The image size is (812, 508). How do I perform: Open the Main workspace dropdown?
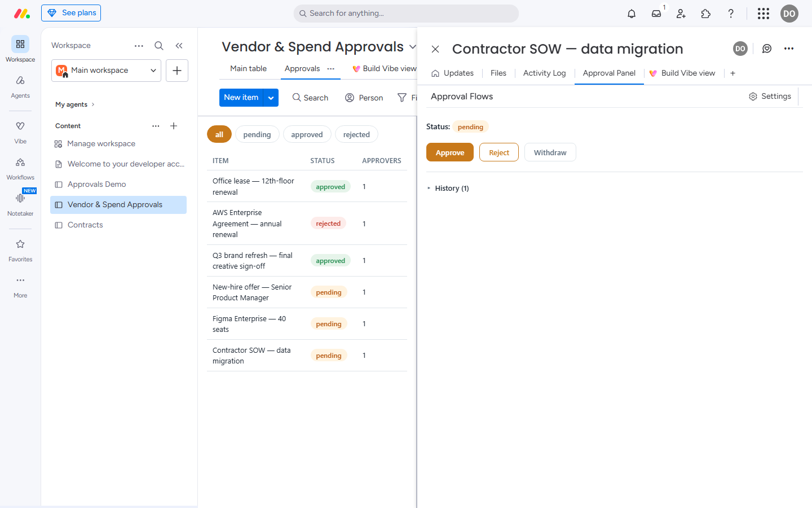pyautogui.click(x=106, y=71)
